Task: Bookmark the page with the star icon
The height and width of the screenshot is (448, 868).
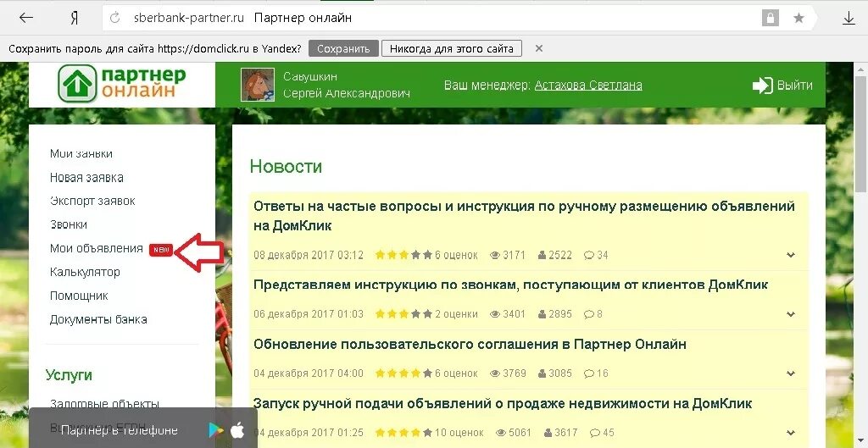Action: click(798, 19)
